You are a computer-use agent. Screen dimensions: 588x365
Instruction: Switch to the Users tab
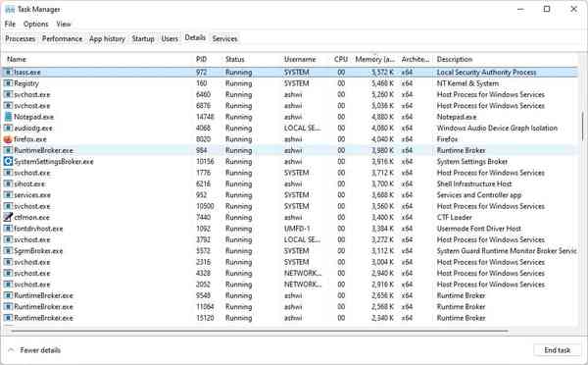pyautogui.click(x=170, y=38)
